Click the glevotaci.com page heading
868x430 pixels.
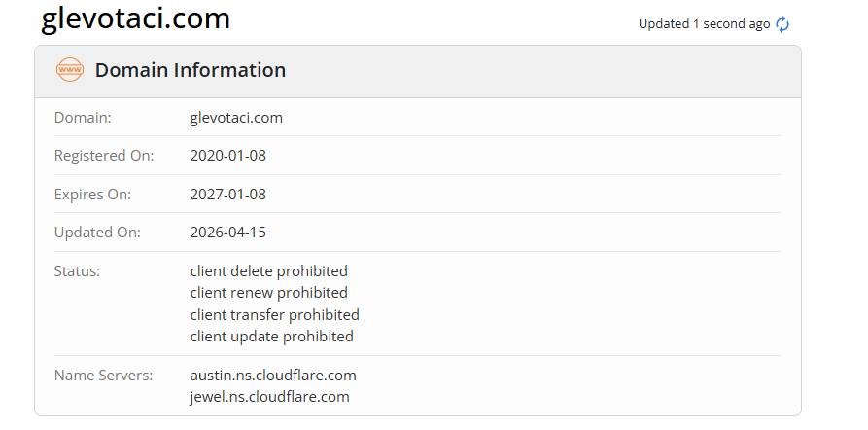pos(136,18)
